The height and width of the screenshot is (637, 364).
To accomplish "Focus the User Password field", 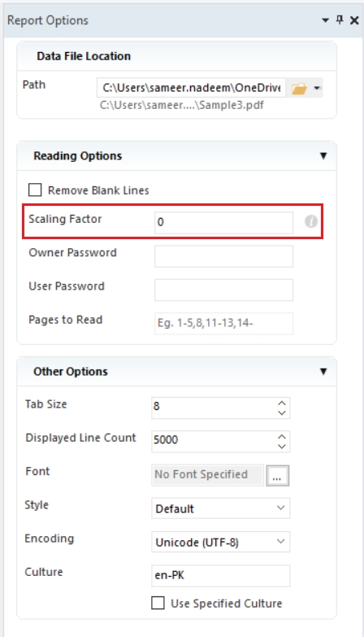I will pos(223,290).
